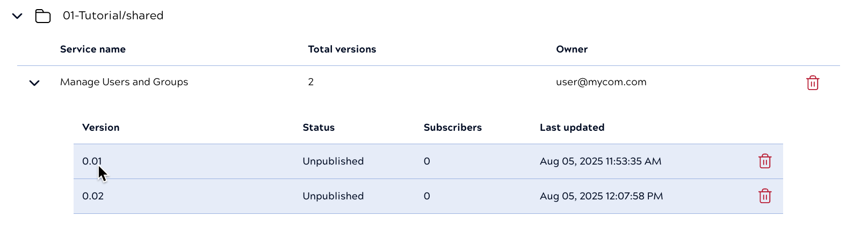Click the Last updated column header
The width and height of the screenshot is (868, 238).
(572, 128)
